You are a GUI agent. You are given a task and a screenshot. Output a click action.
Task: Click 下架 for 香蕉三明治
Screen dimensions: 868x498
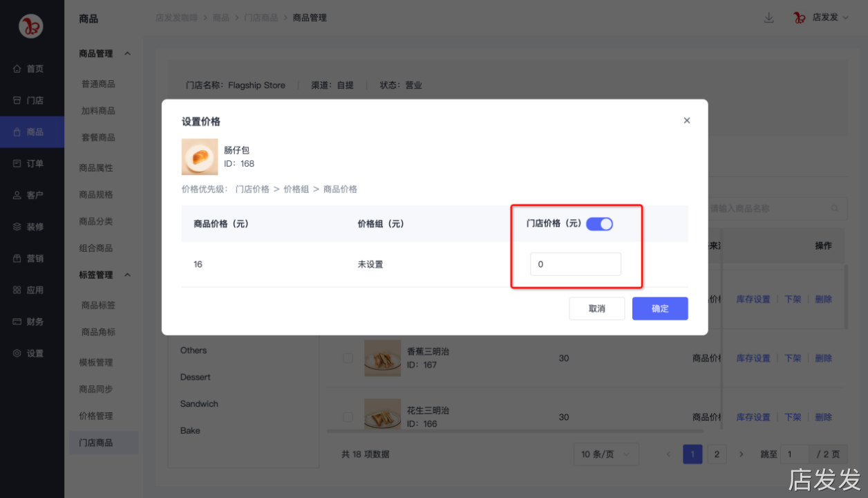(793, 358)
